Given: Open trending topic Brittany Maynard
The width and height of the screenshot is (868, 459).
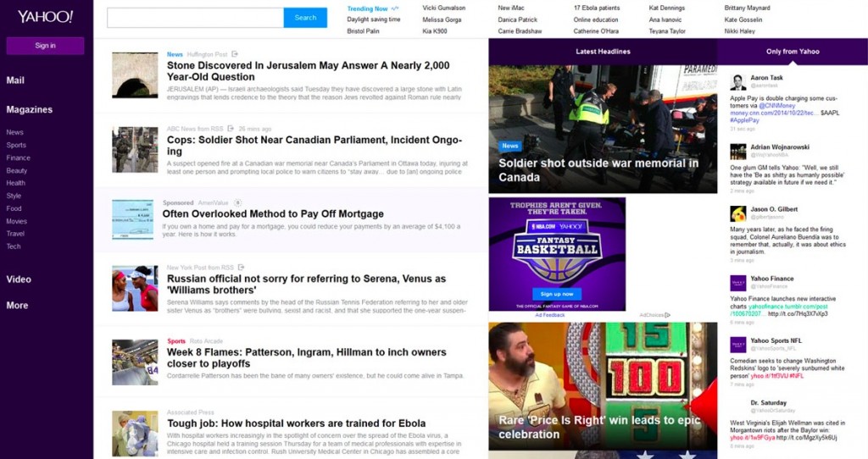Looking at the screenshot, I should coord(748,8).
